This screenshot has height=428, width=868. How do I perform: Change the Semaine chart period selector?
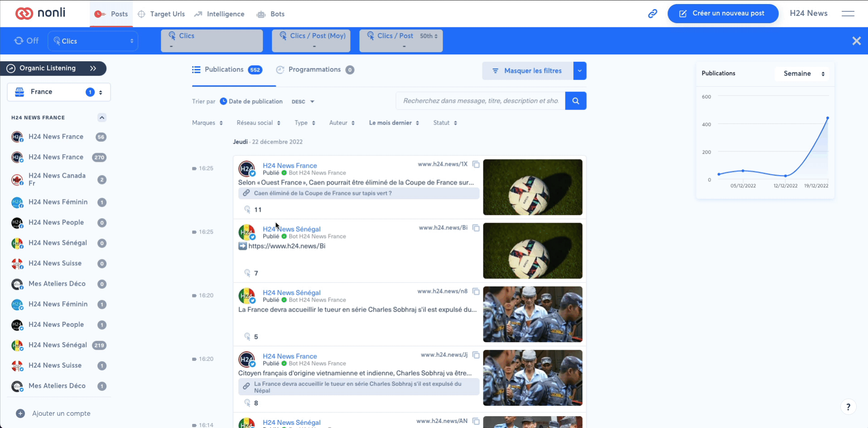click(x=802, y=73)
